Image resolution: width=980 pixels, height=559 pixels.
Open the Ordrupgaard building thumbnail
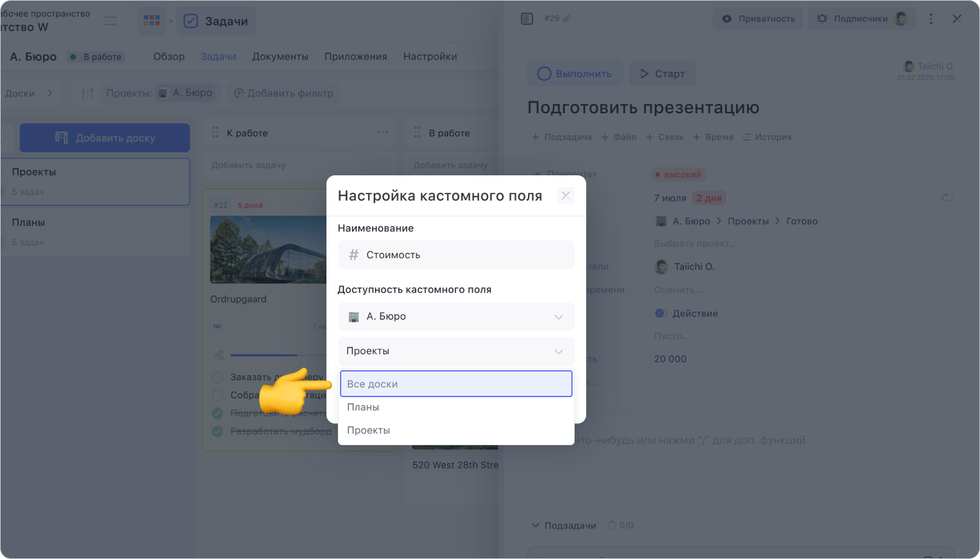point(268,249)
